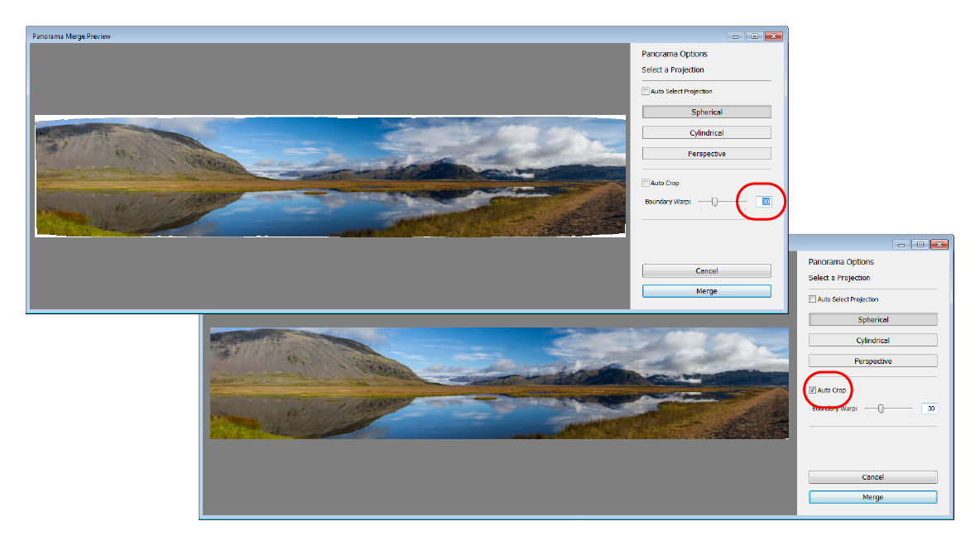
Task: Enable Auto Crop in the top dialog
Action: [x=644, y=182]
